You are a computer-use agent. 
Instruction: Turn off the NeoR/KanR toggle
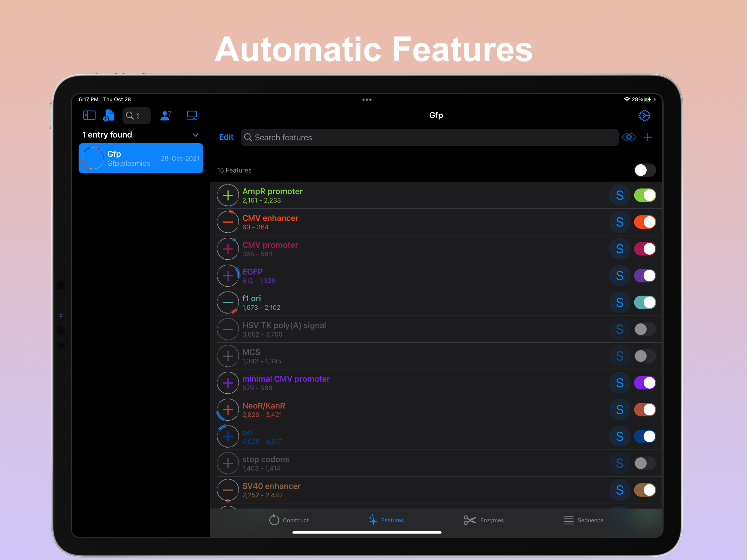point(645,410)
